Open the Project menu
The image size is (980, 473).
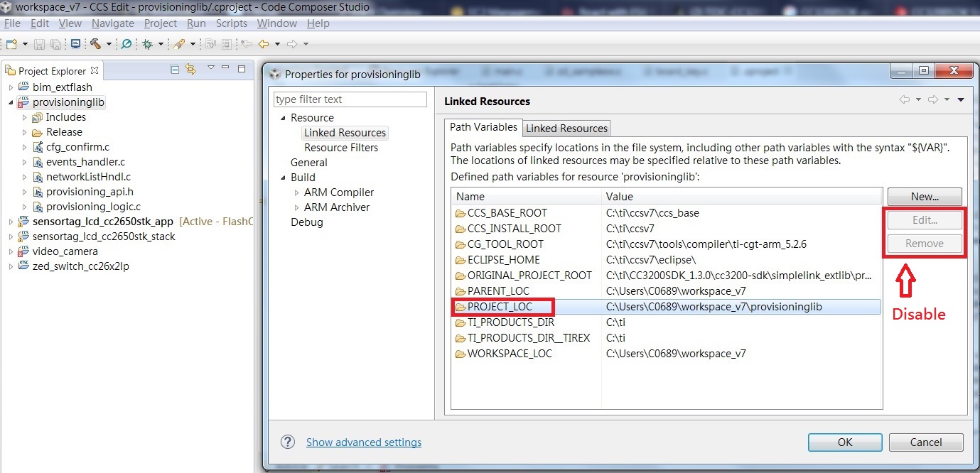(161, 23)
